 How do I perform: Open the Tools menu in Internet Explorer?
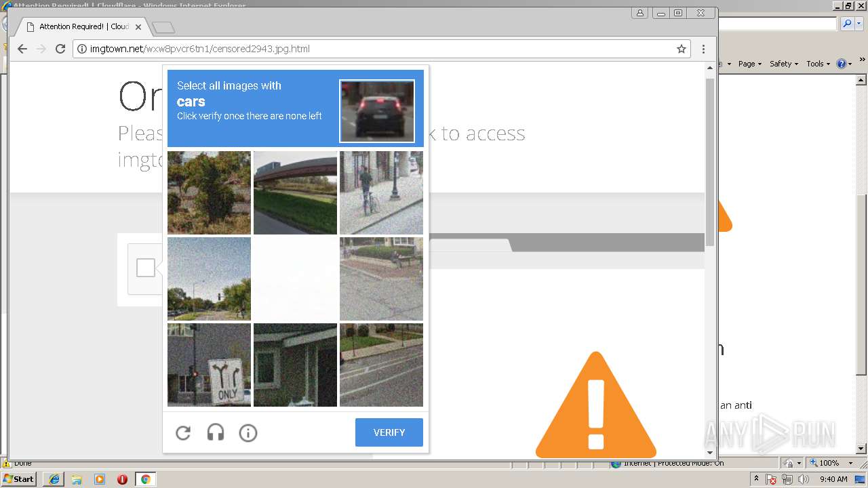818,64
